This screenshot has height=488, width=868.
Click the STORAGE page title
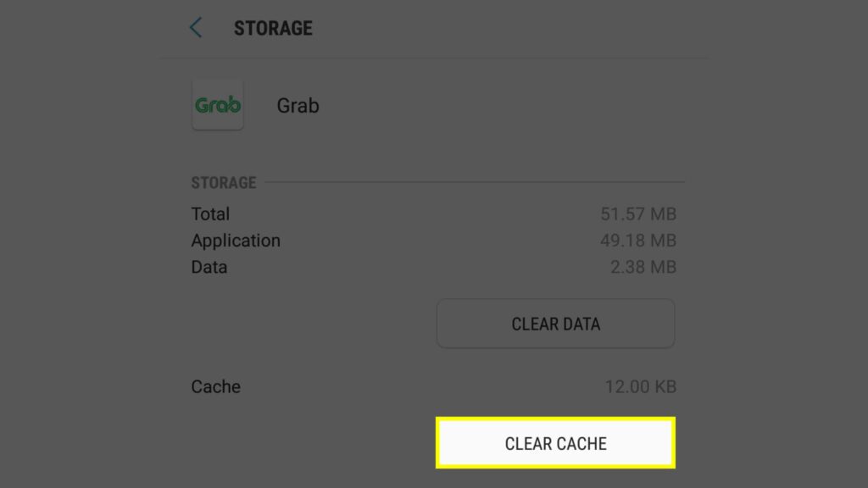(x=273, y=28)
